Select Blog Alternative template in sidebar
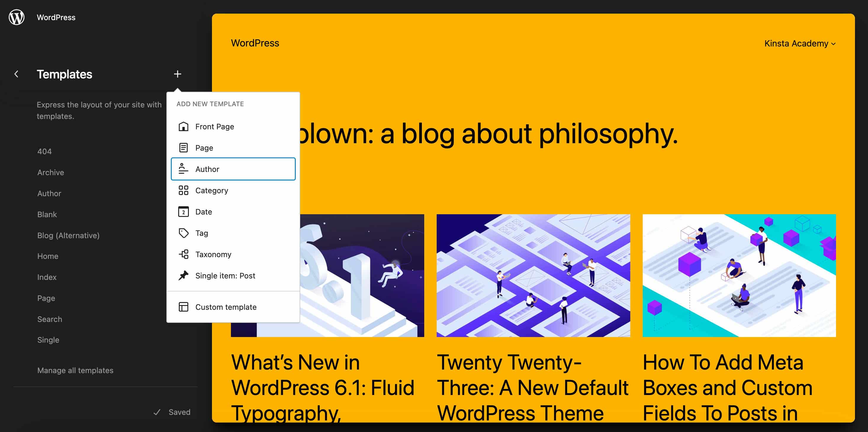Screen dimensions: 868x432 [x=68, y=235]
